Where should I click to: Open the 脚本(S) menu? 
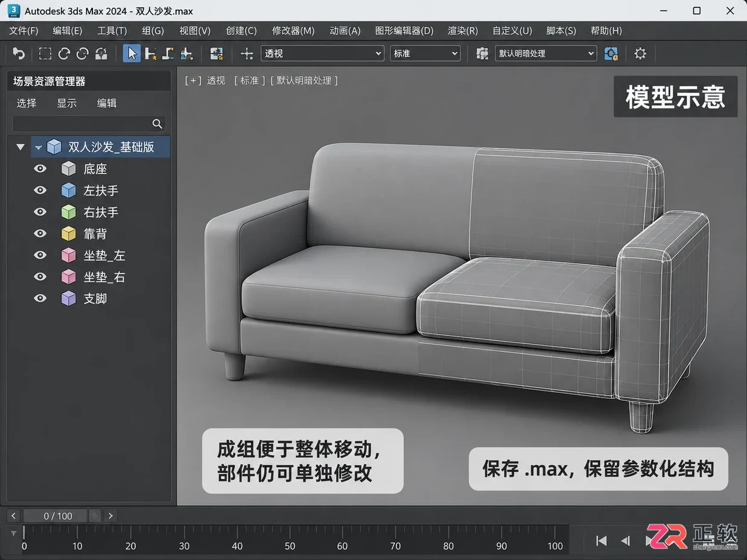point(561,31)
